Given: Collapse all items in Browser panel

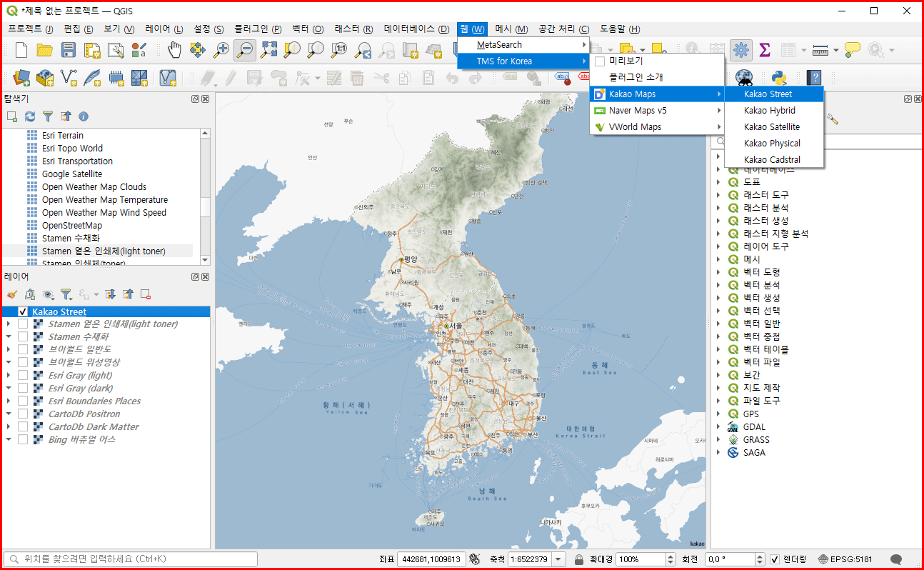Looking at the screenshot, I should pyautogui.click(x=66, y=116).
